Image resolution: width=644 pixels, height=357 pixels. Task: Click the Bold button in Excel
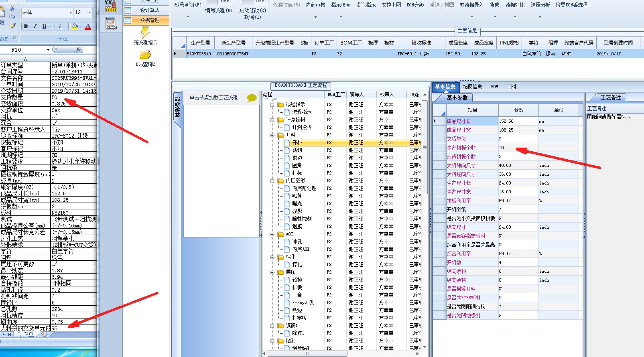[26, 26]
